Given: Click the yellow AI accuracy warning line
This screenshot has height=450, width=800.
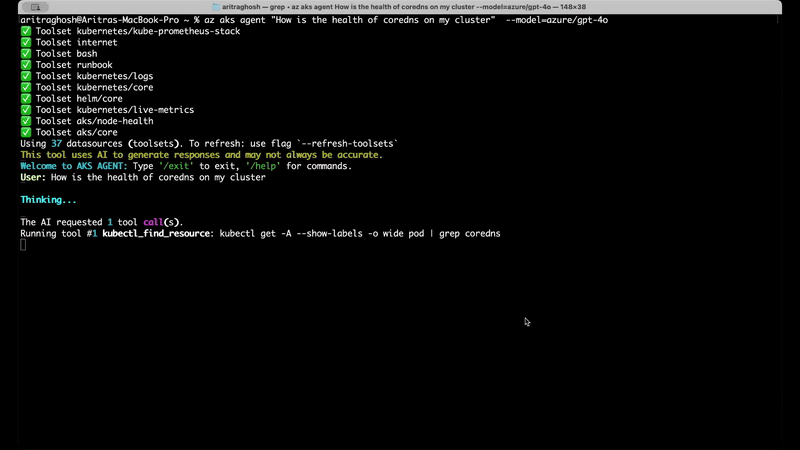Looking at the screenshot, I should coord(202,155).
